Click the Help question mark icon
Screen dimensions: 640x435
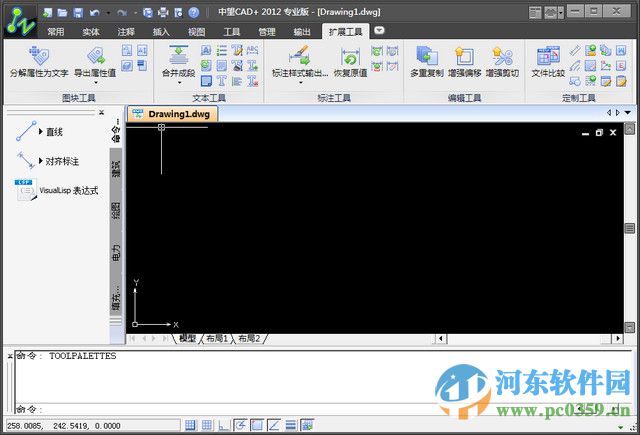[193, 13]
